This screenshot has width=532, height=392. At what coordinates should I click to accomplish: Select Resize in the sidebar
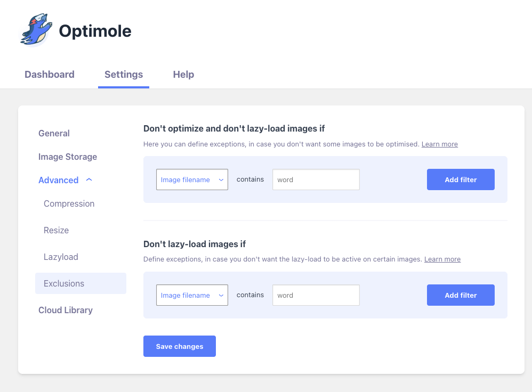click(56, 230)
